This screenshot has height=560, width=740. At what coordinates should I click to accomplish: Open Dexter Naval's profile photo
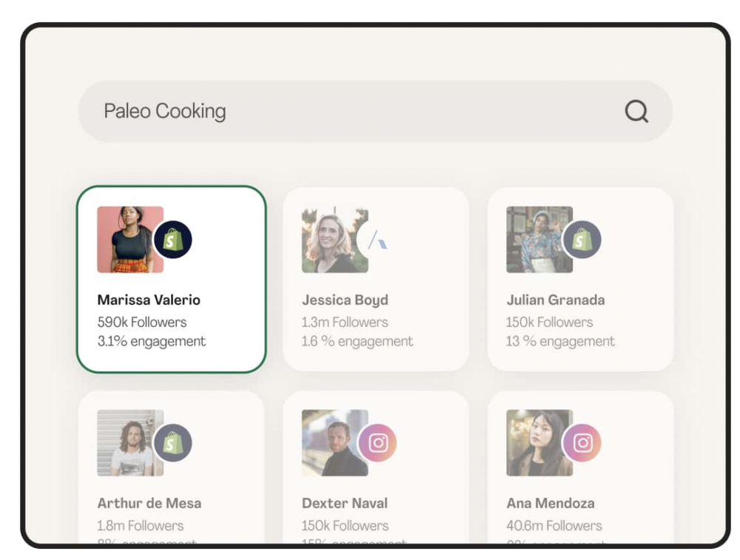pyautogui.click(x=332, y=443)
